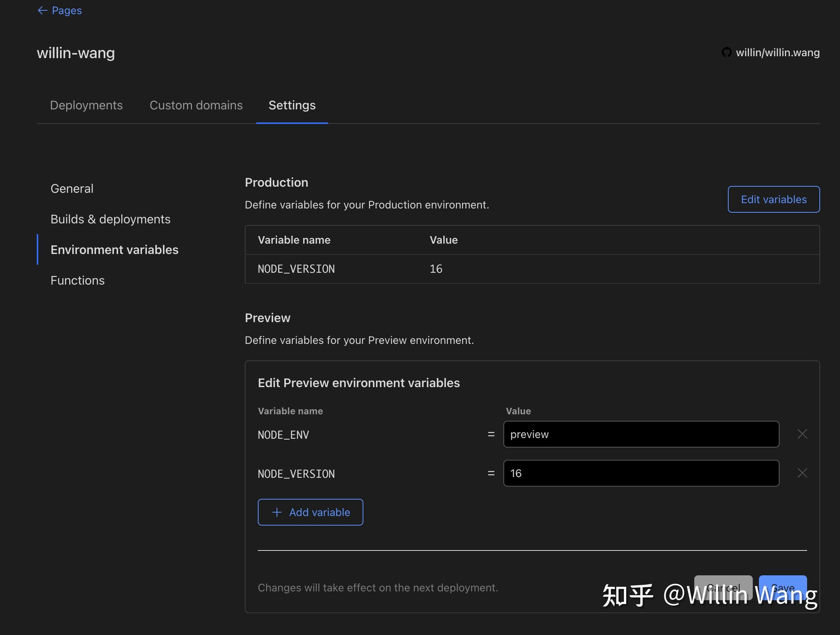Click the plus icon on Add variable
840x635 pixels.
coord(276,512)
